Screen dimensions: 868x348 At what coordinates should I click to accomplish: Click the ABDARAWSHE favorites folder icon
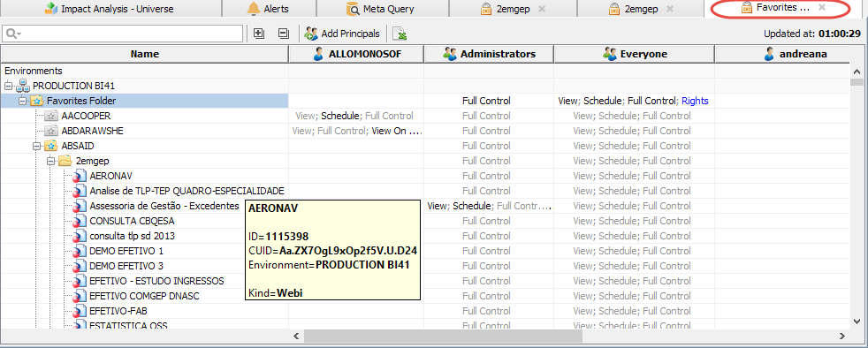pyautogui.click(x=51, y=131)
